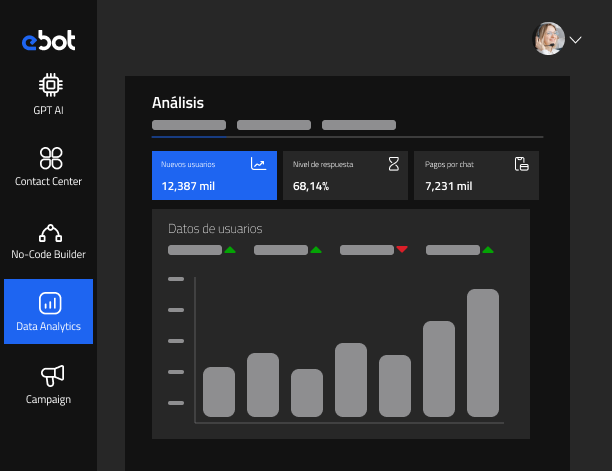Select the Contact Center clover icon
Screen dimensions: 612x471
(49, 157)
